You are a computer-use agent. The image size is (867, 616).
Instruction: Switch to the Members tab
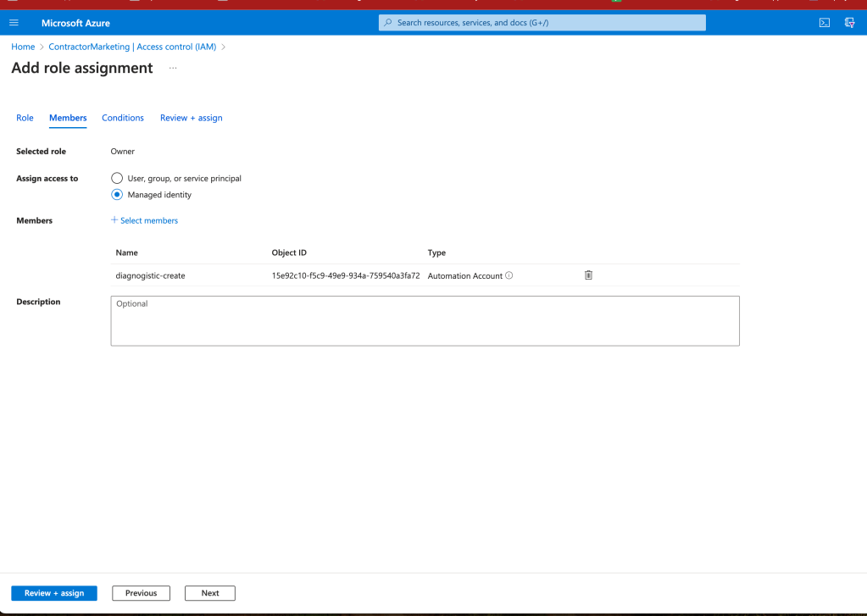pyautogui.click(x=68, y=118)
